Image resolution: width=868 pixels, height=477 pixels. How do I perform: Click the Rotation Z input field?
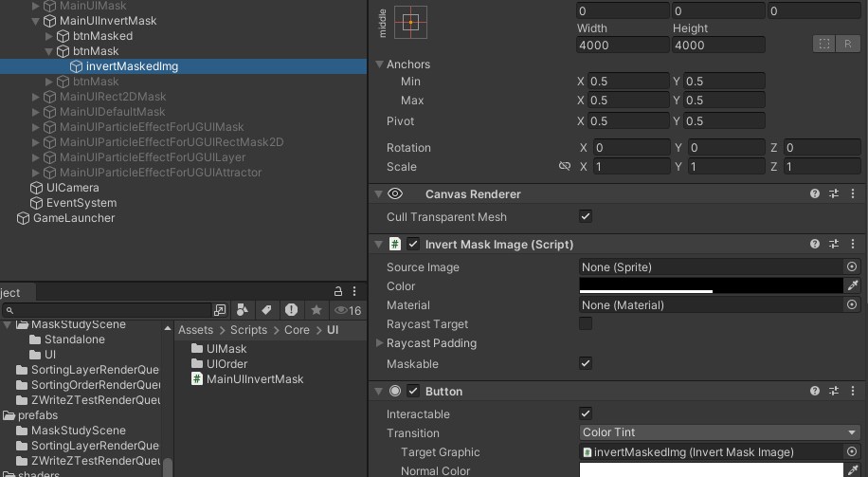pyautogui.click(x=823, y=147)
